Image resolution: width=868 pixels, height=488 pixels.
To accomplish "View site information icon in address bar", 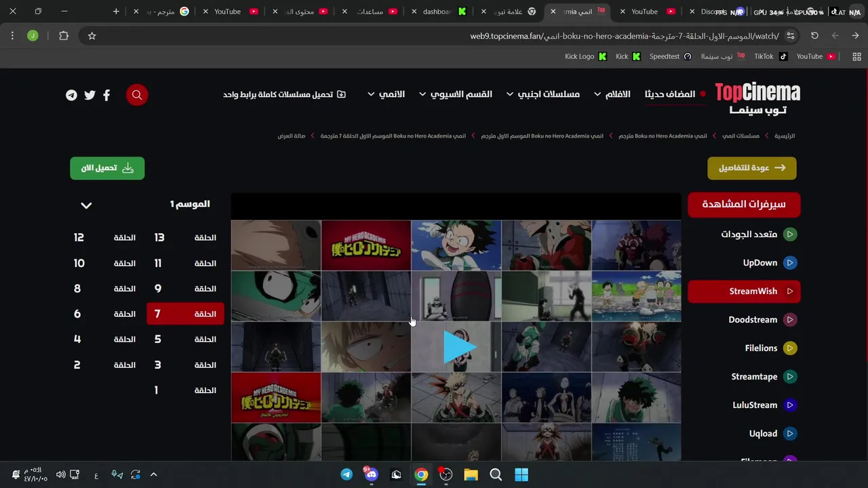I will pyautogui.click(x=790, y=36).
